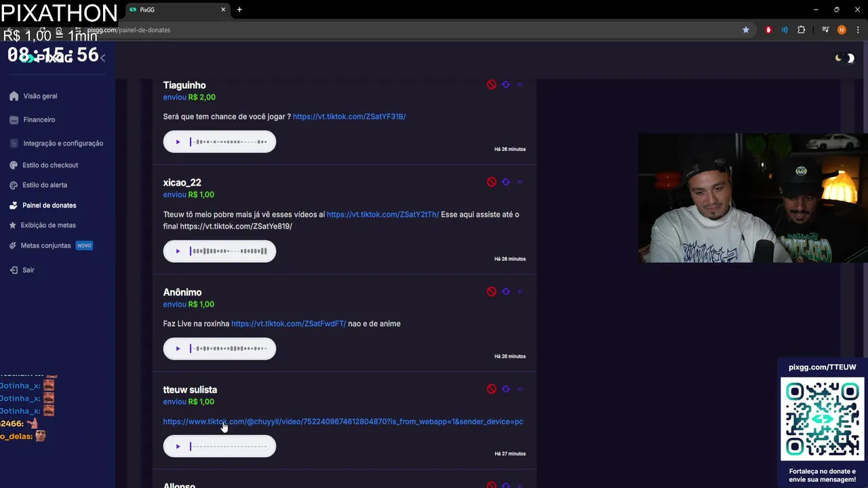Bookmark this page with the star icon
The width and height of the screenshot is (868, 488).
click(x=746, y=30)
